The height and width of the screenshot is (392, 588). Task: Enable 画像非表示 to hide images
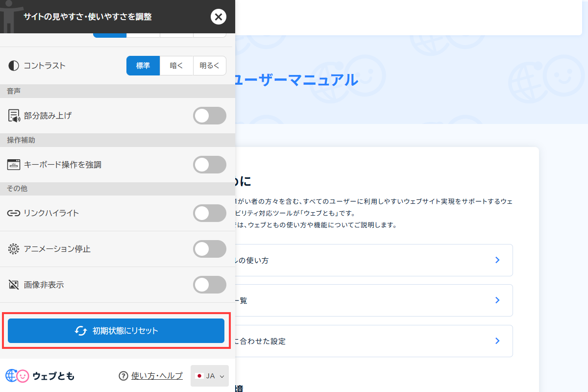pyautogui.click(x=210, y=285)
